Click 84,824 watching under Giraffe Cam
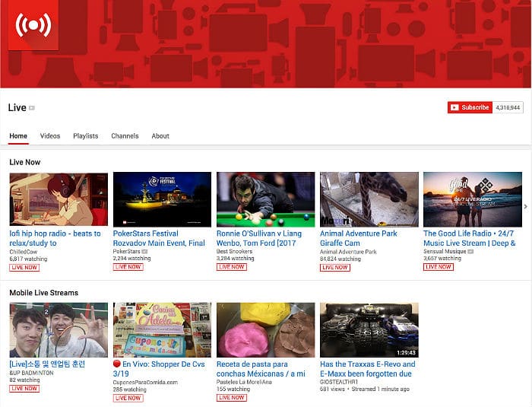Screen dimensions: 532x407 340,259
